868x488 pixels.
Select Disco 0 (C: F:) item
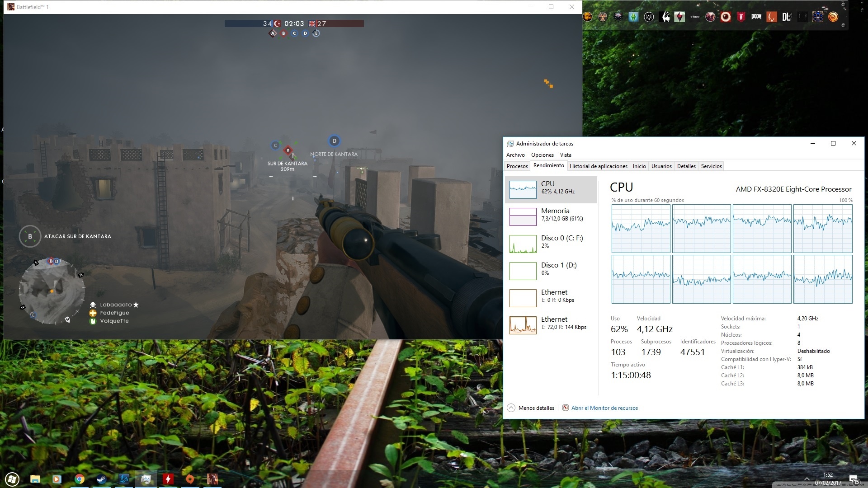click(x=551, y=244)
